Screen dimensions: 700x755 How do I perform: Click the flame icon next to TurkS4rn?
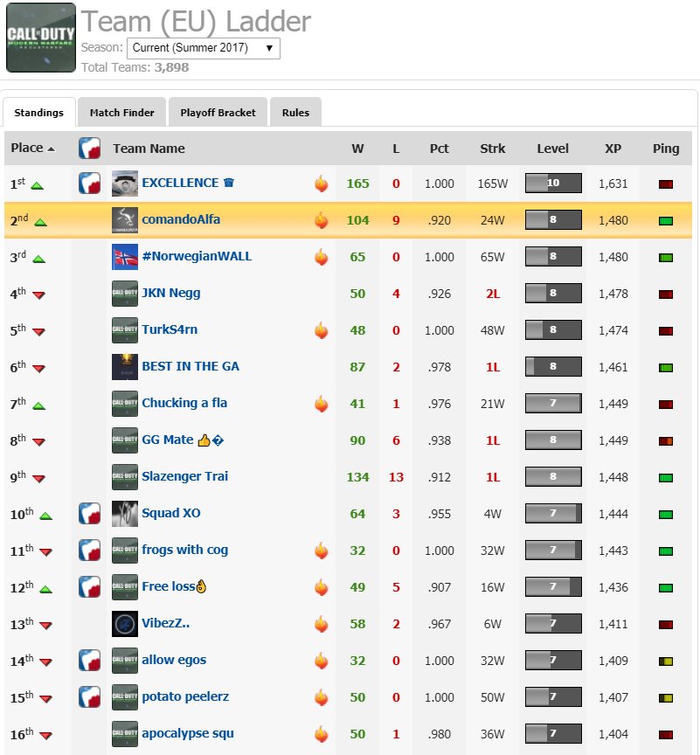point(322,329)
